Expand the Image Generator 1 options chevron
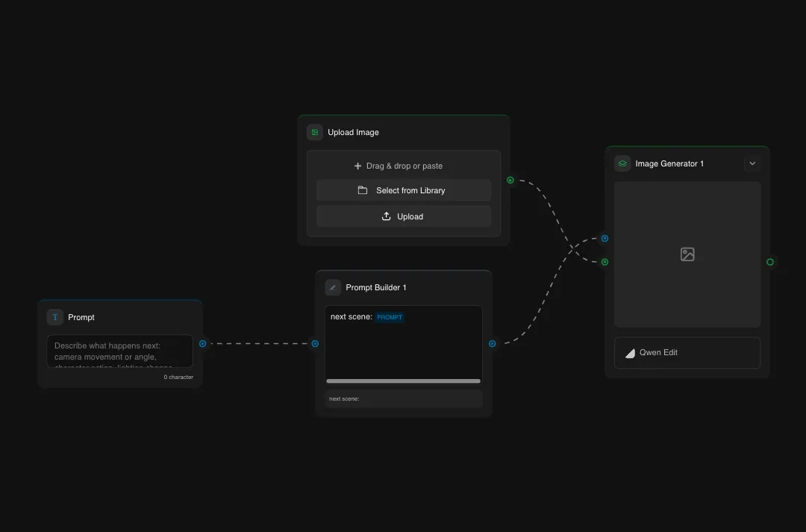 [752, 162]
